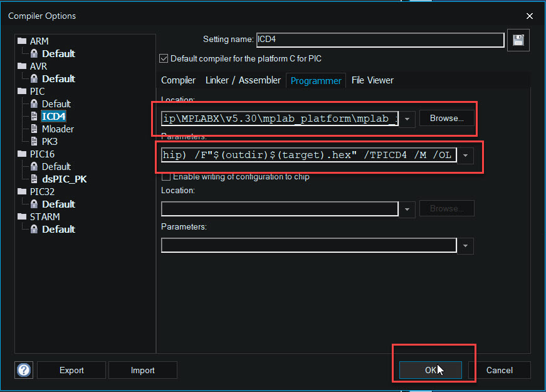Click the MPLABX location path field
This screenshot has width=546, height=392.
pos(280,119)
